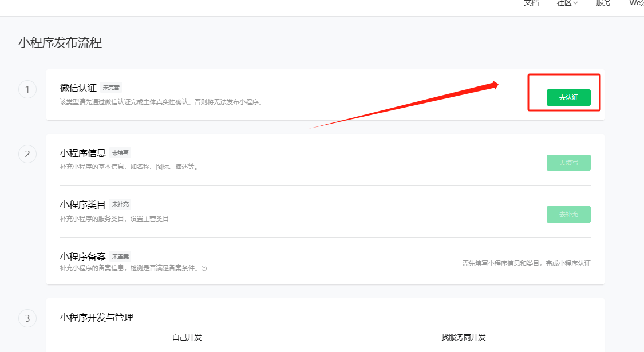Viewport: 644px width, 352px height.
Task: Click the 未完善 status badge next to 微信认证
Action: (x=111, y=87)
